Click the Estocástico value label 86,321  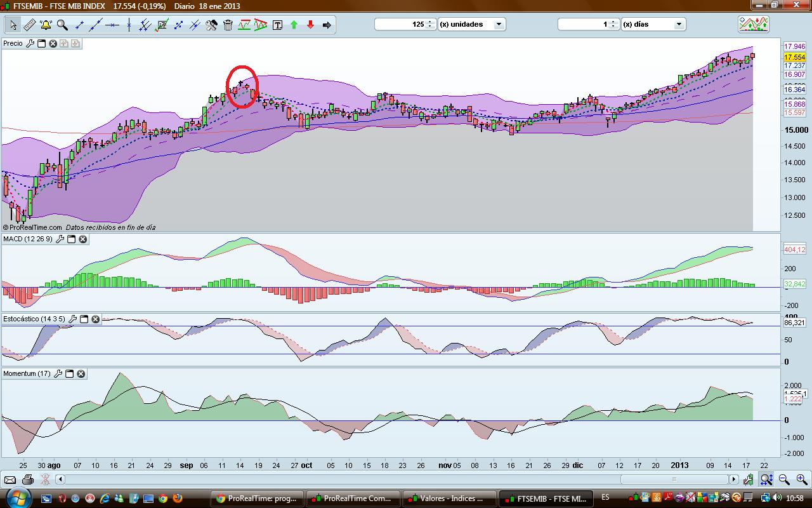pos(795,323)
